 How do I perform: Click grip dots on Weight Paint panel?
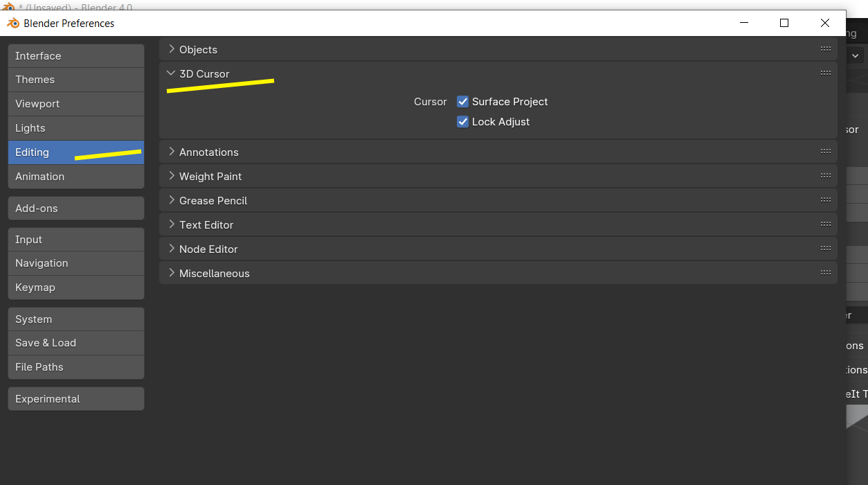pos(825,176)
